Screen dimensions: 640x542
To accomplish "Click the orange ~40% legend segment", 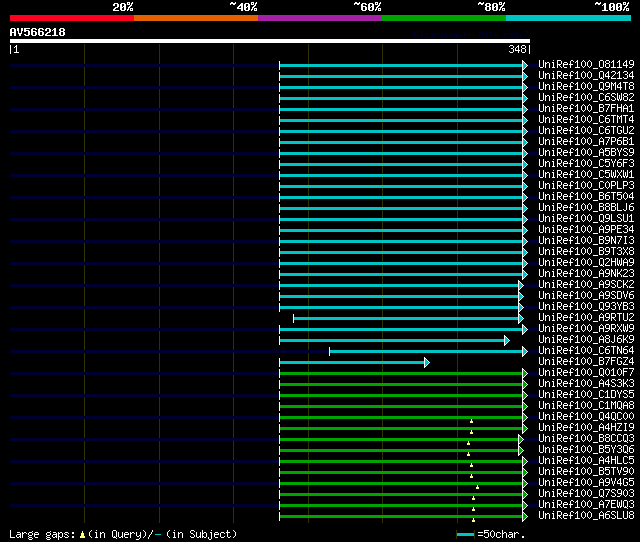I will (x=196, y=18).
